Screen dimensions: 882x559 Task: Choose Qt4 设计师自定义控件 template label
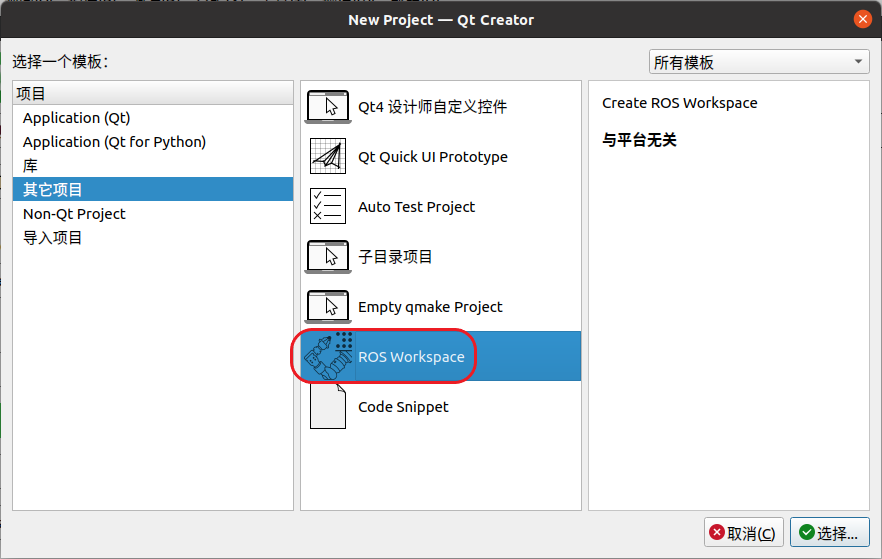[x=433, y=107]
